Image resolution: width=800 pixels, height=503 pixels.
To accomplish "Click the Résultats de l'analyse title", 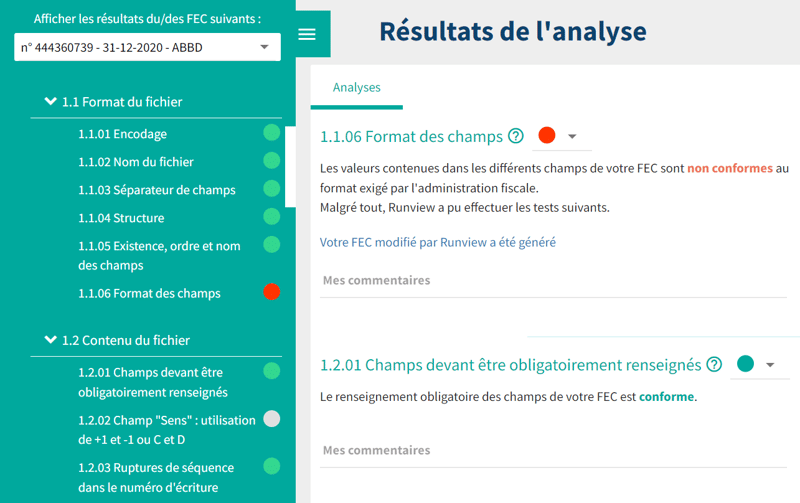I will point(513,32).
